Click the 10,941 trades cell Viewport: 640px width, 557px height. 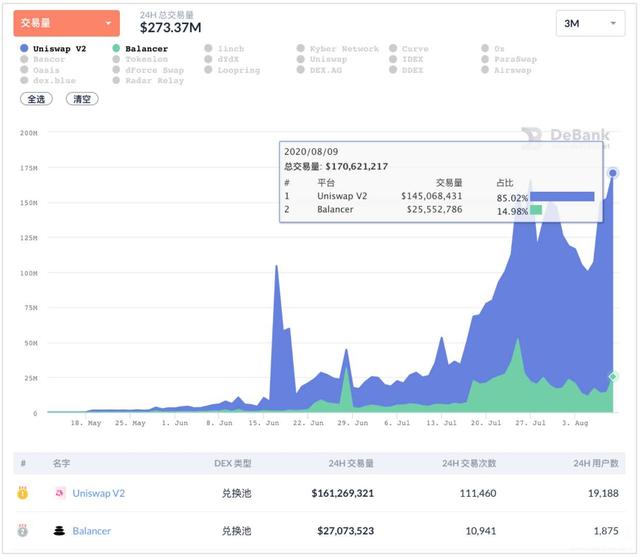pos(481,530)
